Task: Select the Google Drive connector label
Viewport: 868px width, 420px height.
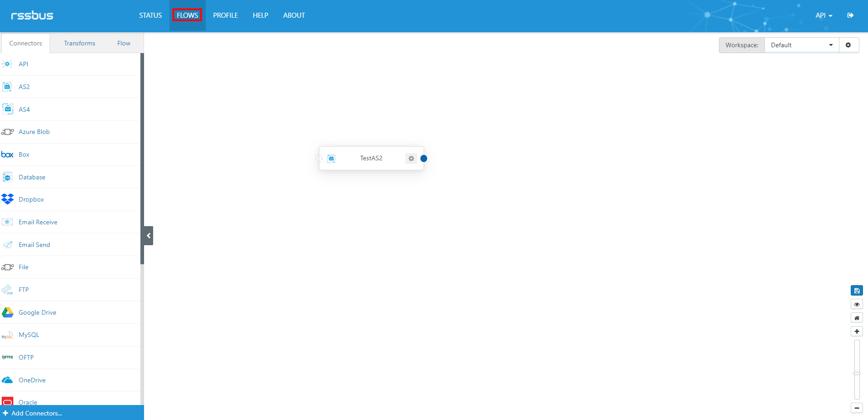Action: (37, 312)
